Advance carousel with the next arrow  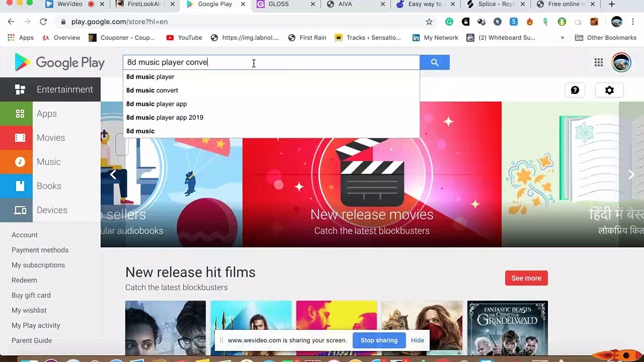(631, 174)
